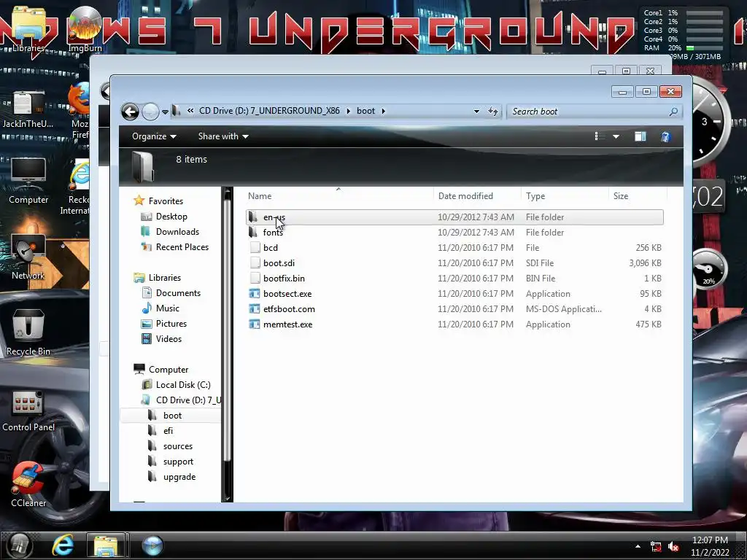The image size is (747, 560).
Task: Sort by the Size column header
Action: coord(621,196)
